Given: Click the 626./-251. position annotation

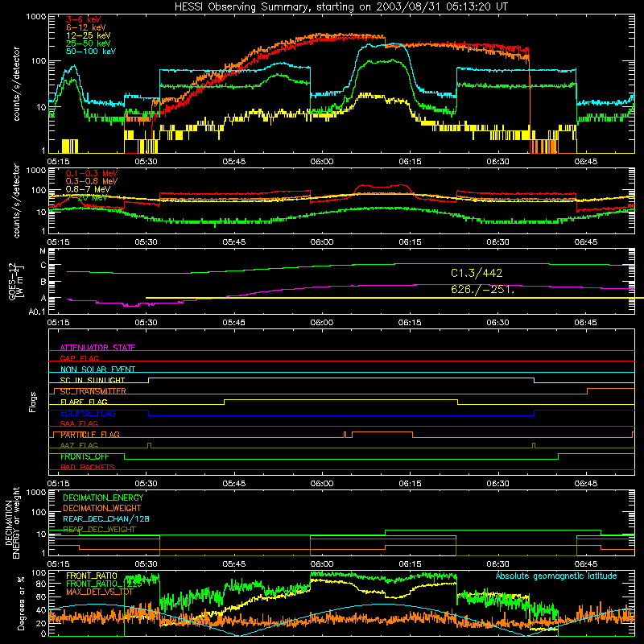Looking at the screenshot, I should (482, 290).
